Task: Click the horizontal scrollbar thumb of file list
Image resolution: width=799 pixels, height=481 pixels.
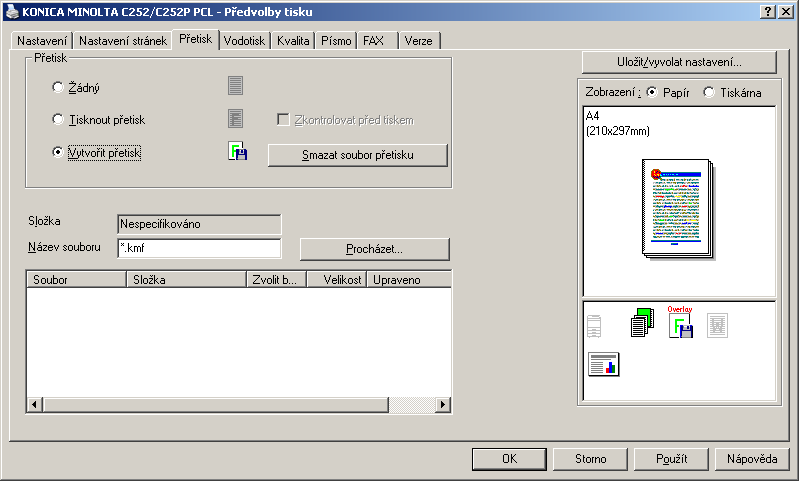Action: pyautogui.click(x=216, y=405)
